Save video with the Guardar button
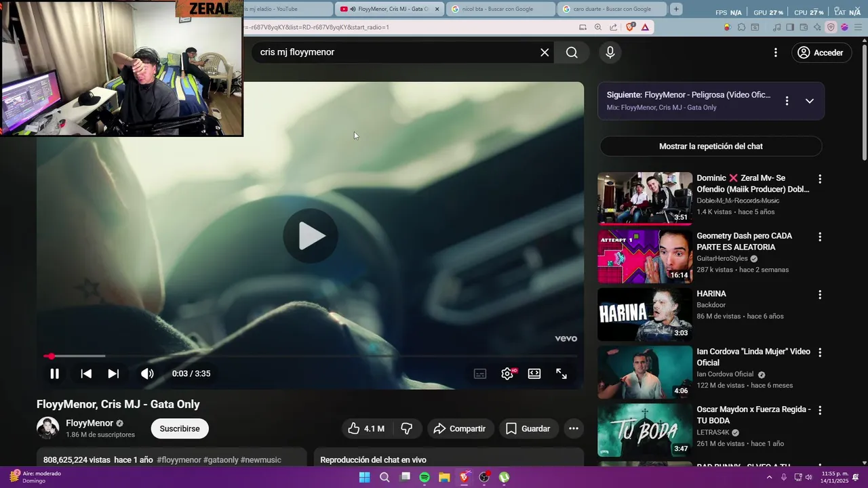Screen dimensions: 868x488 coord(528,428)
